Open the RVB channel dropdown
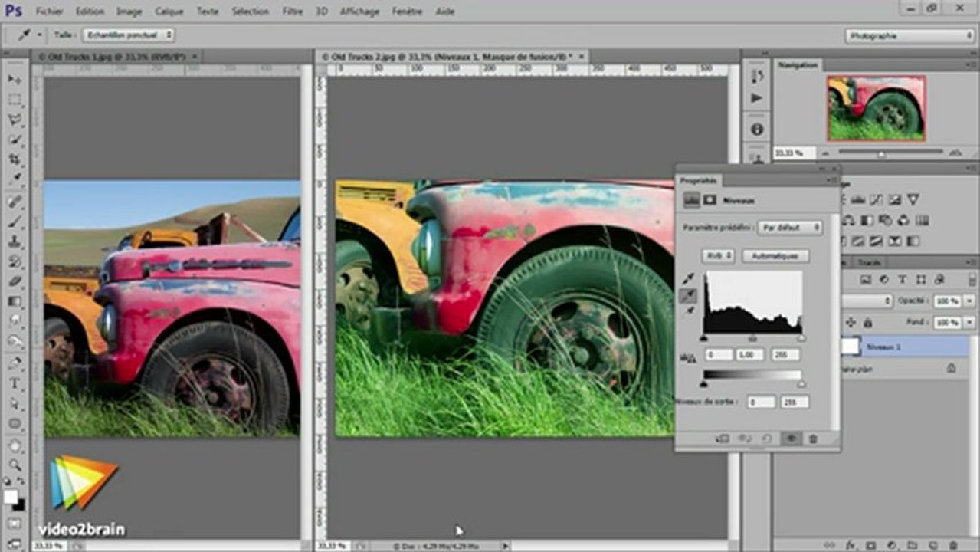This screenshot has height=552, width=980. click(718, 255)
